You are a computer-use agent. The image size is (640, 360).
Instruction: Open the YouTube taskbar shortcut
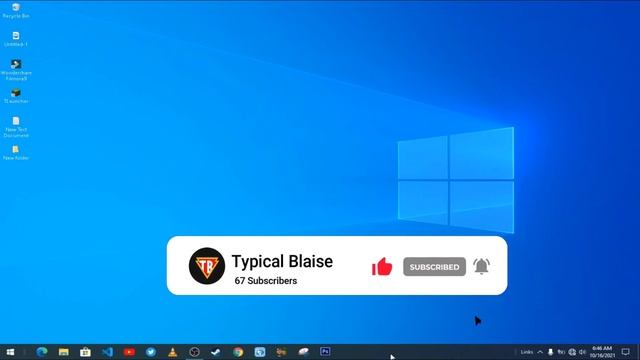click(129, 352)
